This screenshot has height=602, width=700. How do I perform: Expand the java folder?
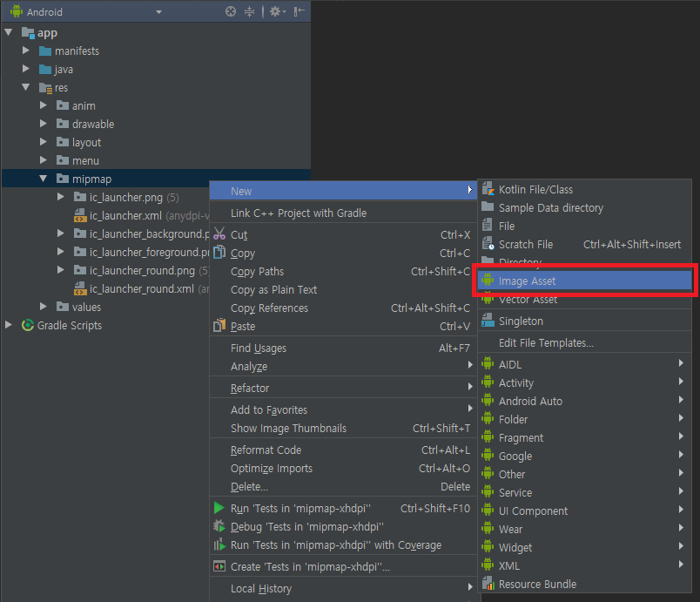click(x=26, y=69)
